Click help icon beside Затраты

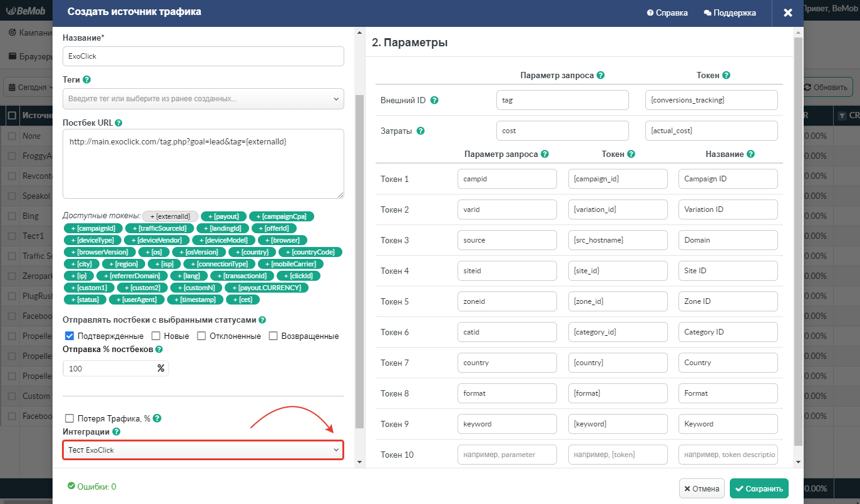[x=421, y=131]
